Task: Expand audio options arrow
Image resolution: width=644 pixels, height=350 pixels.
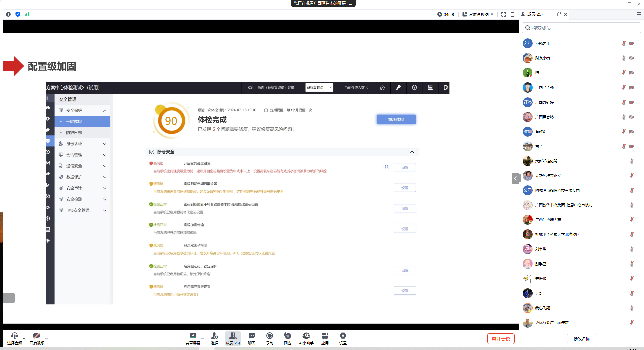Action: pyautogui.click(x=24, y=338)
